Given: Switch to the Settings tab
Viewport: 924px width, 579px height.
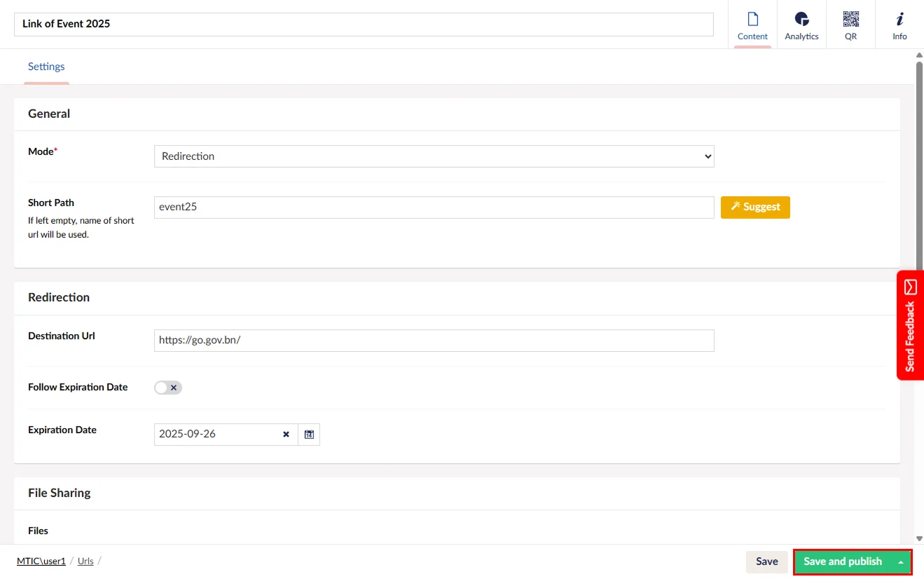Looking at the screenshot, I should 46,67.
